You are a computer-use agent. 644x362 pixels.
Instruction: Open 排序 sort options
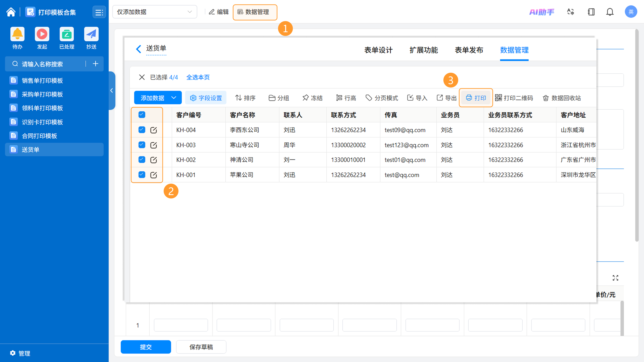[245, 98]
